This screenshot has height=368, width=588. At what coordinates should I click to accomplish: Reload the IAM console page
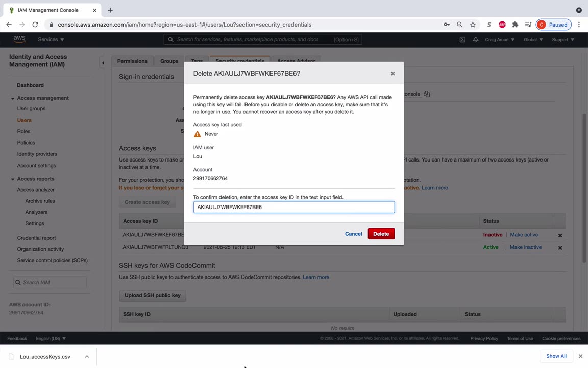(x=35, y=25)
